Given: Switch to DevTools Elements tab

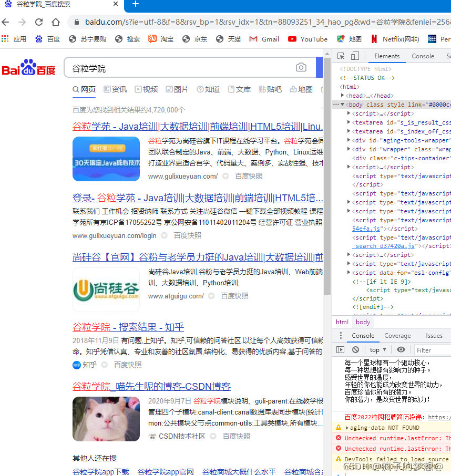Looking at the screenshot, I should click(x=387, y=56).
